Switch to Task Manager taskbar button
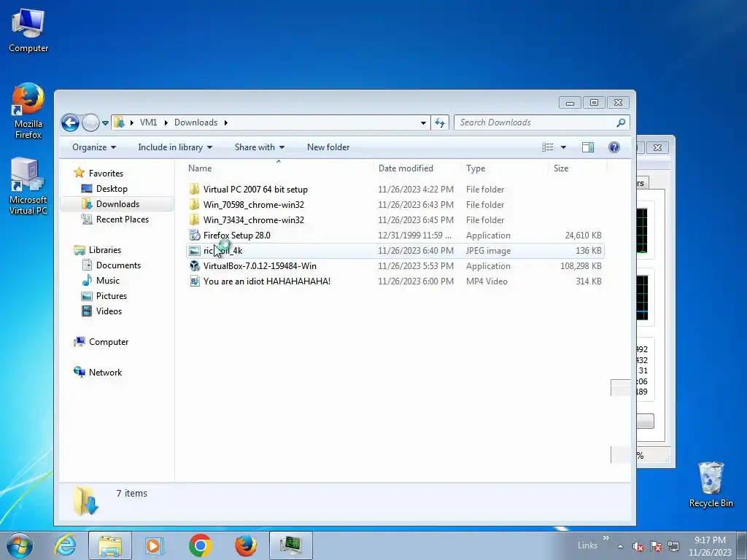The height and width of the screenshot is (560, 747). click(291, 545)
